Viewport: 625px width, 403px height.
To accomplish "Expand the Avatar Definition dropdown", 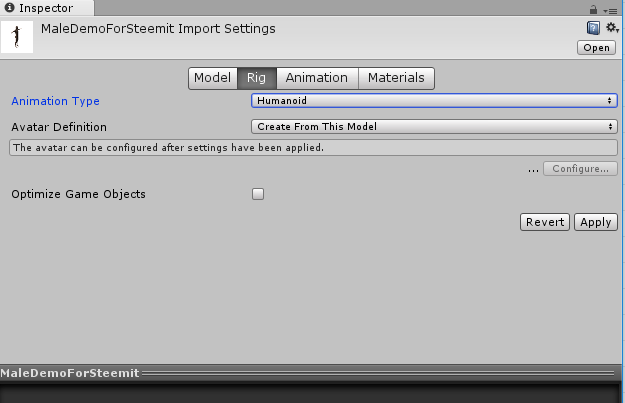I will (x=433, y=127).
